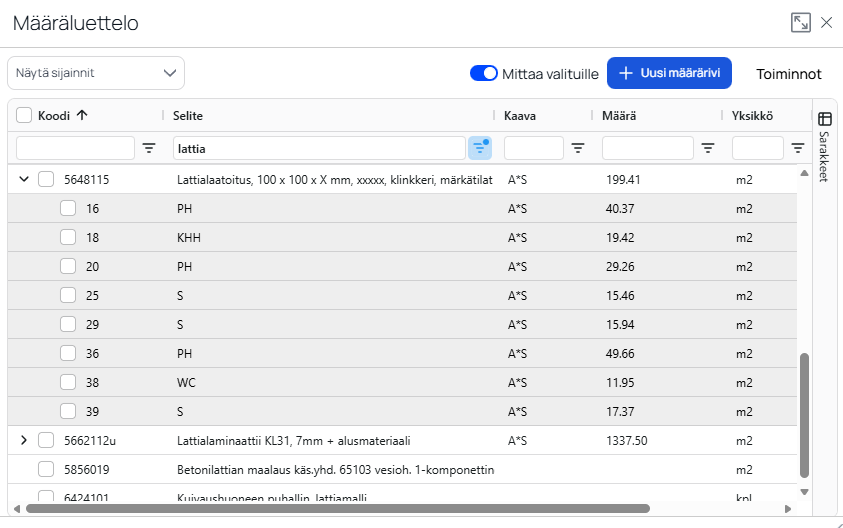Viewport: 843px width, 528px height.
Task: Open the Määrä column filter icon
Action: tap(708, 148)
